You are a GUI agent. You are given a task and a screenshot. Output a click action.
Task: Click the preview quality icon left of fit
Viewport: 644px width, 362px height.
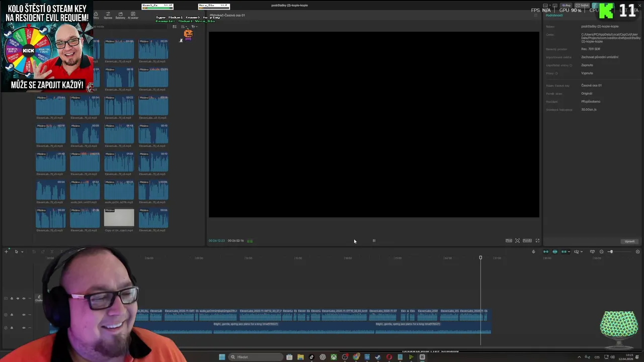[509, 241]
